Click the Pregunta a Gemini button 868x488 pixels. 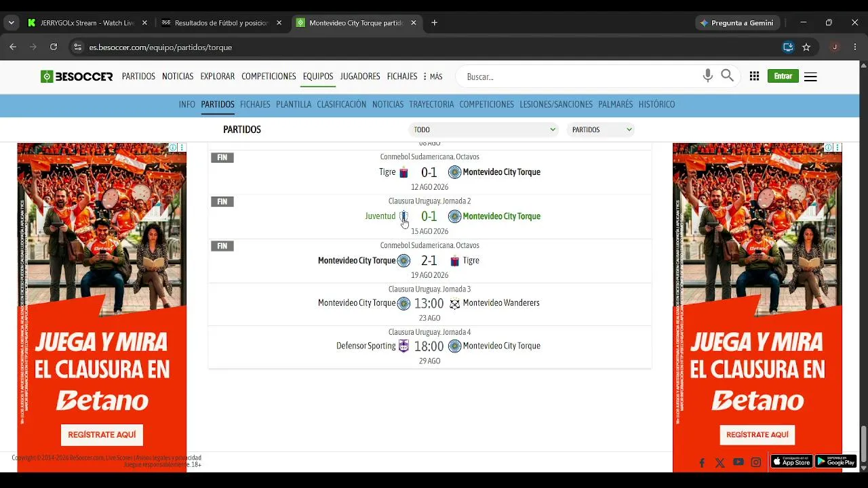click(x=736, y=22)
